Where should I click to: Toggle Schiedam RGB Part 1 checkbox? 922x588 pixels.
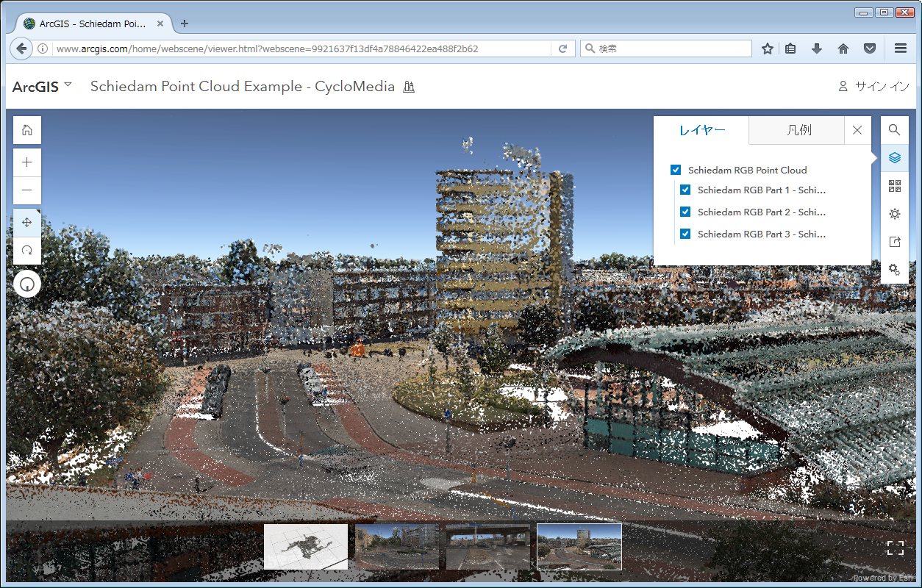(685, 190)
